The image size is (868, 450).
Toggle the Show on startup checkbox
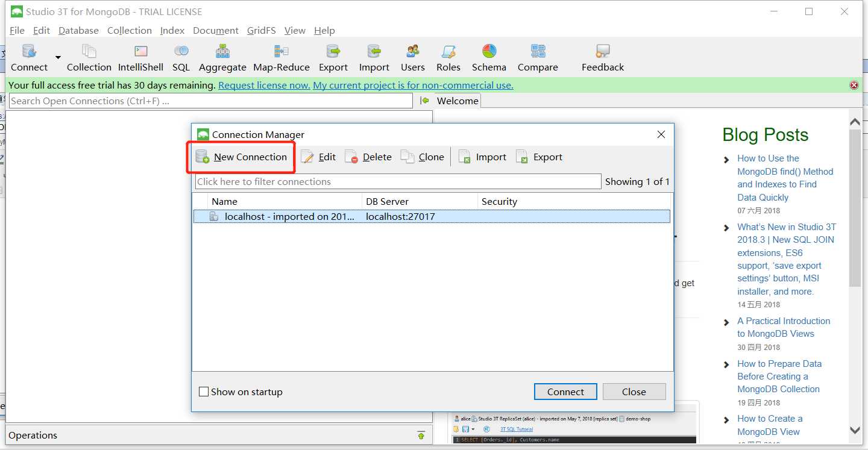(204, 392)
